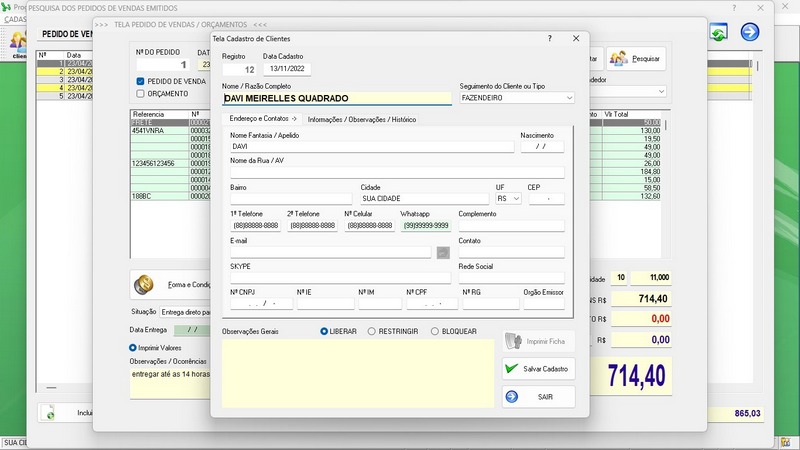
Task: Click the green checkmark icon on Salvar Cadastro
Action: [511, 368]
